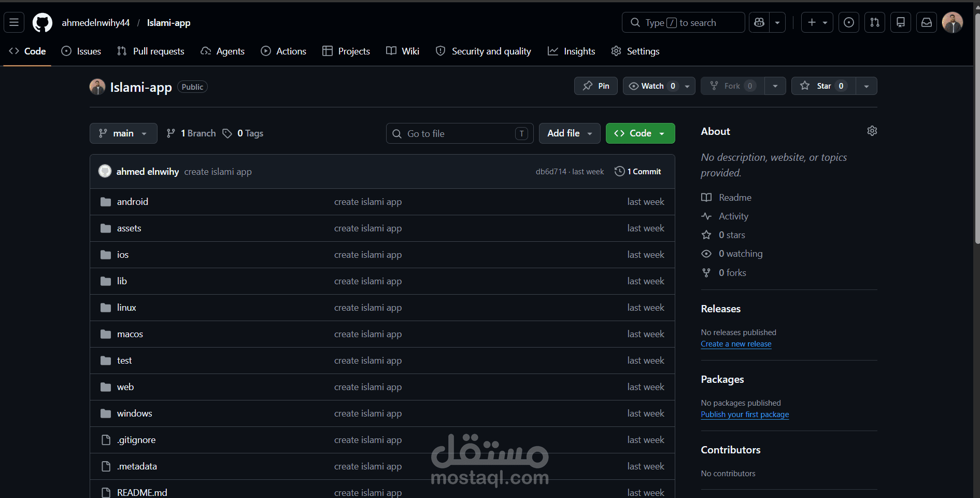Image resolution: width=980 pixels, height=498 pixels.
Task: View the 1 Commit history link
Action: pyautogui.click(x=638, y=172)
